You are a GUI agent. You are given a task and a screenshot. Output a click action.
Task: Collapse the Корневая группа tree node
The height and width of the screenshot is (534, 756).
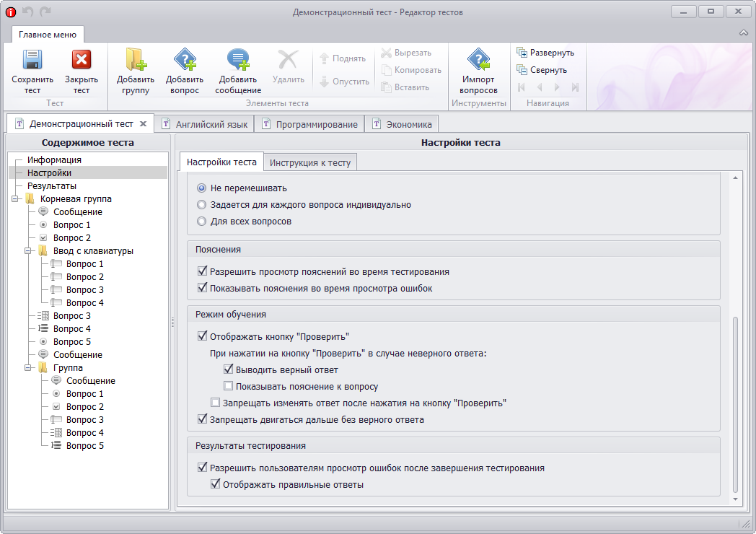(x=15, y=198)
